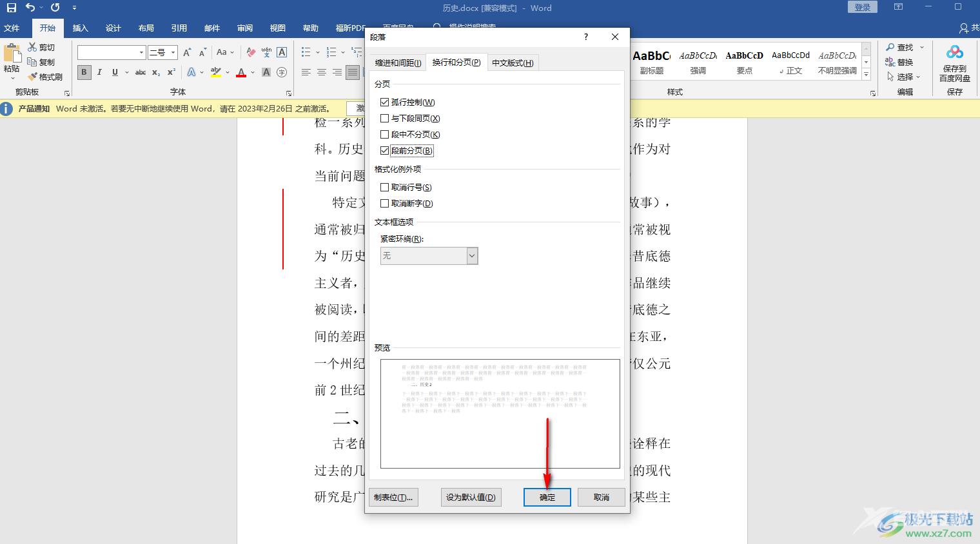The image size is (980, 544).
Task: Uncheck the 段前分页(B) checkbox
Action: tap(384, 150)
